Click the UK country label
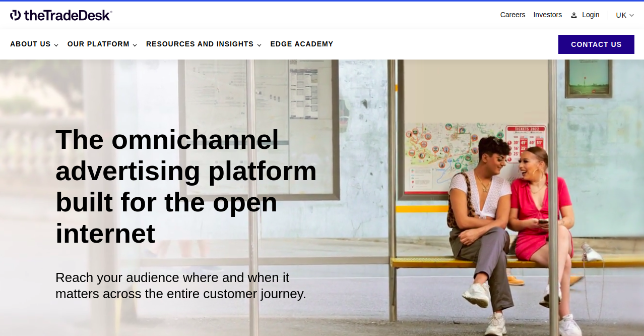 620,15
